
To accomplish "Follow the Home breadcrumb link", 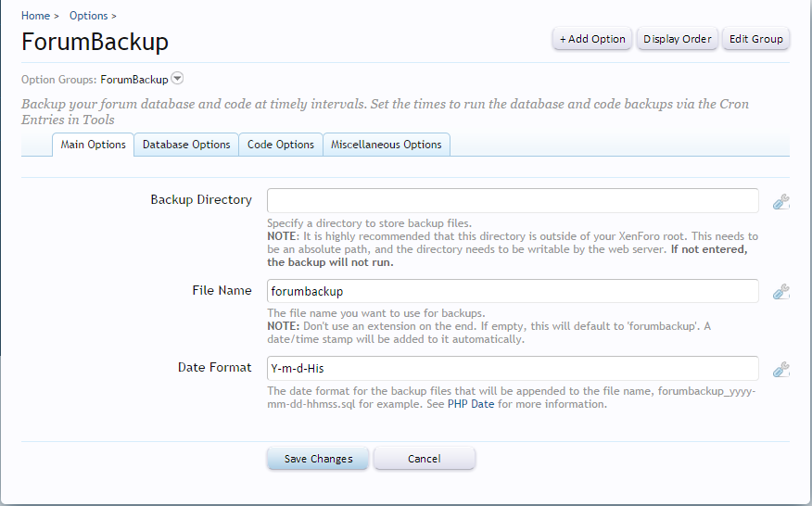I will coord(35,16).
